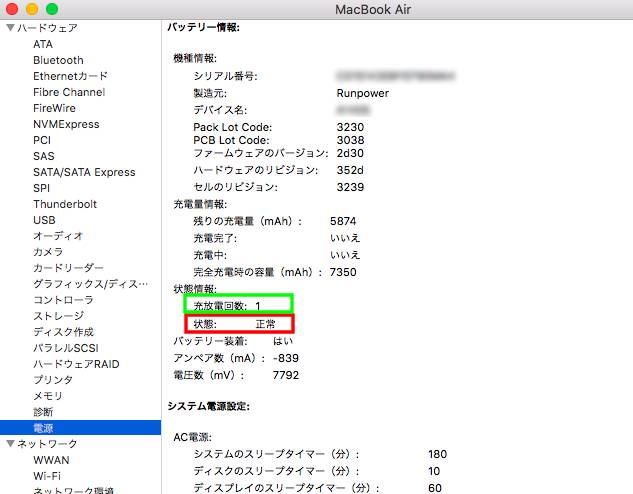Open SATA/SATA Express entry
The height and width of the screenshot is (494, 633).
point(84,172)
